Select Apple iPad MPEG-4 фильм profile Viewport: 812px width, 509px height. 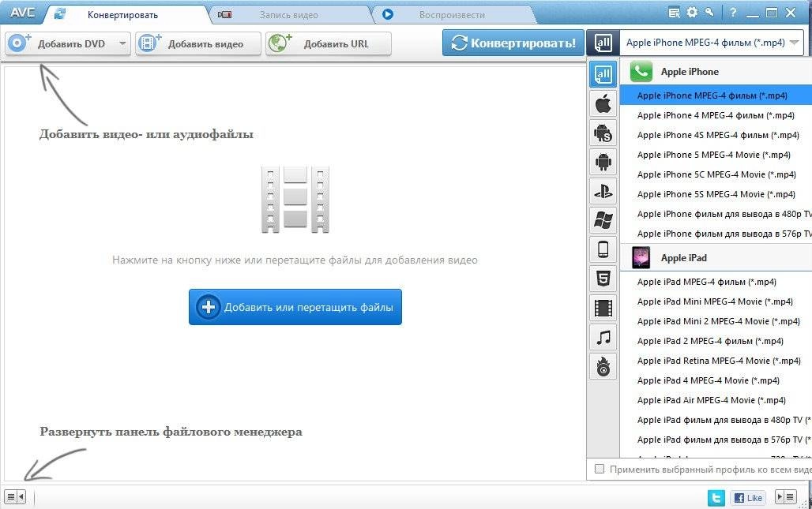point(716,282)
